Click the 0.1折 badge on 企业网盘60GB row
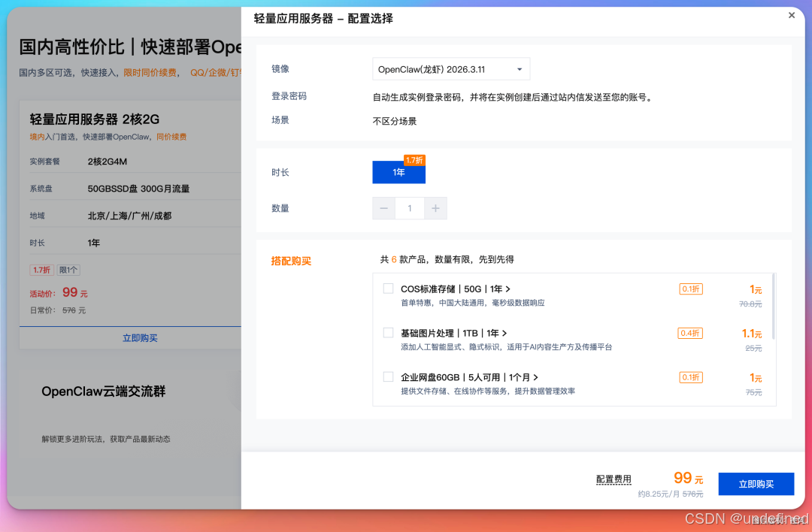 pyautogui.click(x=691, y=377)
